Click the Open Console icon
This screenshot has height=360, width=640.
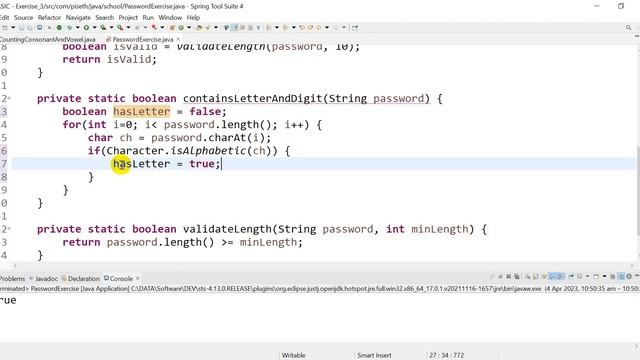pyautogui.click(x=596, y=277)
